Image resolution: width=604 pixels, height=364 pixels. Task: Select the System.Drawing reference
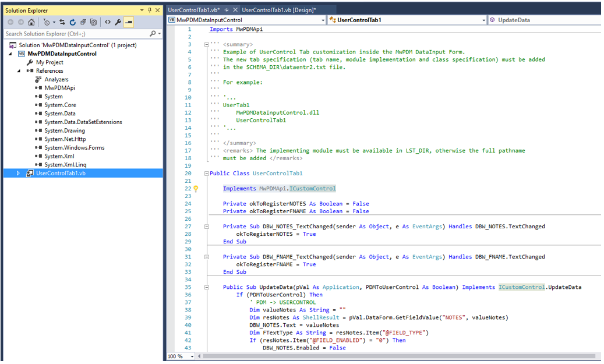64,130
